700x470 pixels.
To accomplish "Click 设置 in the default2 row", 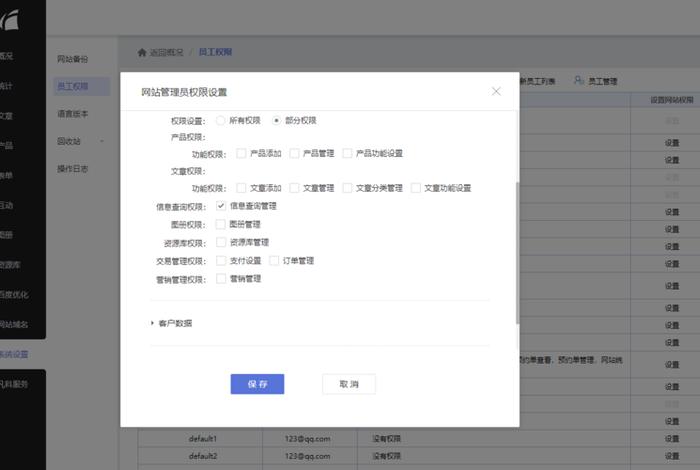I will click(x=672, y=456).
